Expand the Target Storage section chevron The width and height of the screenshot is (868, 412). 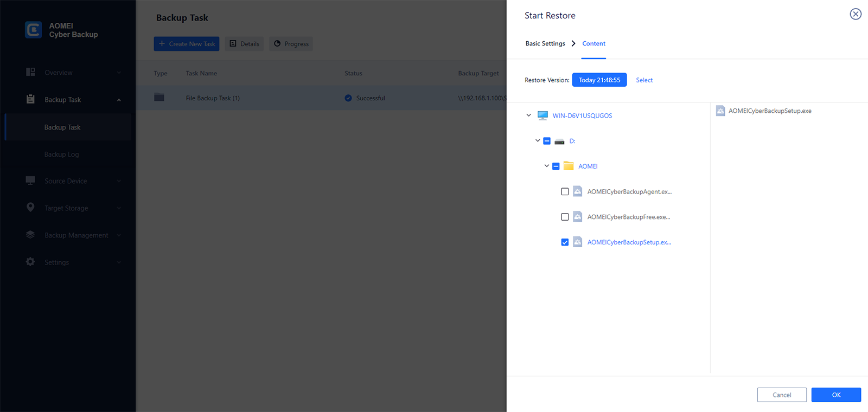pyautogui.click(x=119, y=208)
